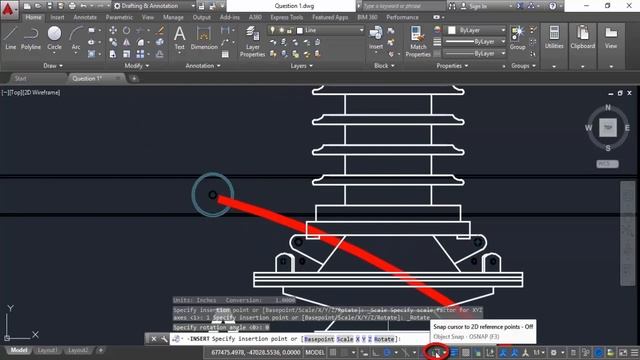Screen dimensions: 640x360
Task: Switch to Model layout tab
Action: pyautogui.click(x=18, y=350)
